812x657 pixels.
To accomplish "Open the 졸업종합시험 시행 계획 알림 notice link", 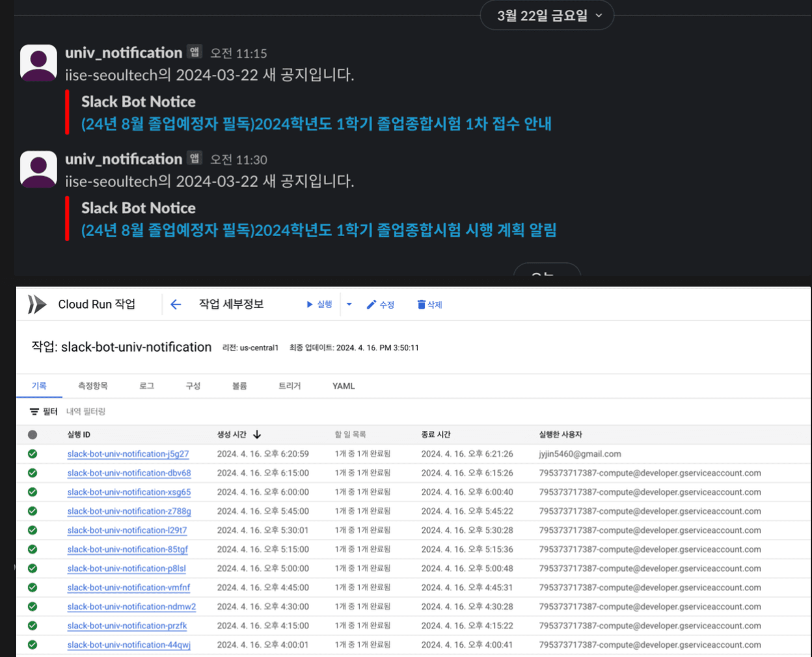I will click(319, 230).
